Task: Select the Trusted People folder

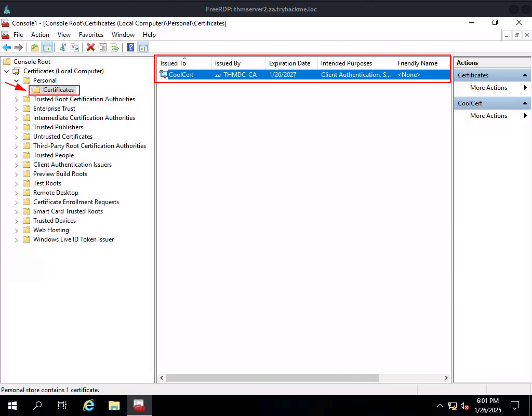Action: (54, 155)
